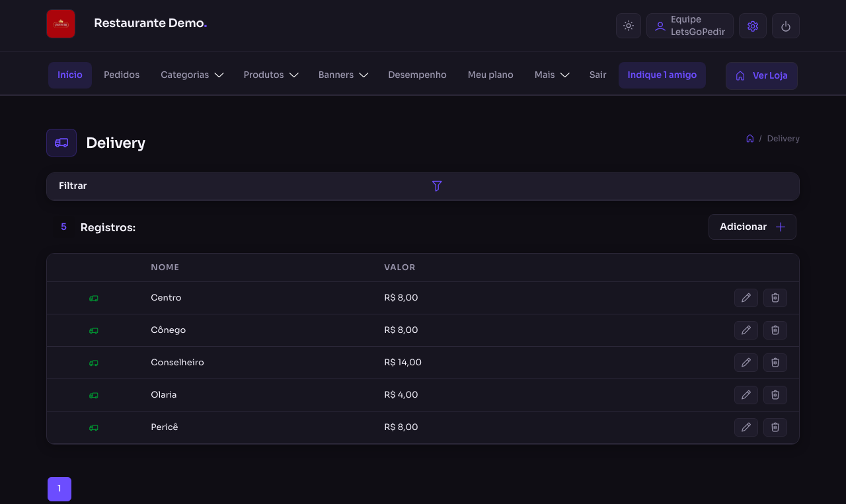Click the Delivery truck header icon
This screenshot has height=504, width=846.
pyautogui.click(x=61, y=143)
